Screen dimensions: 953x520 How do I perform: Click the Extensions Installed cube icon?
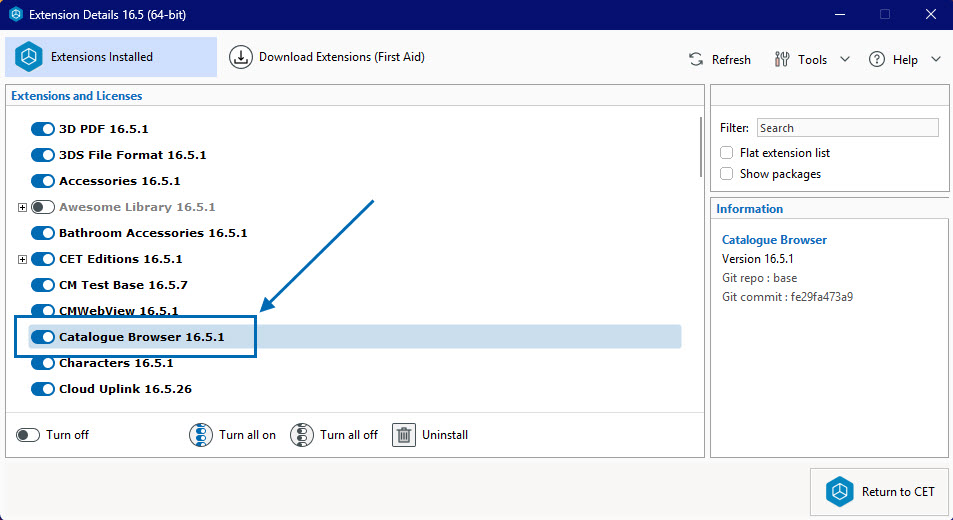pyautogui.click(x=29, y=57)
